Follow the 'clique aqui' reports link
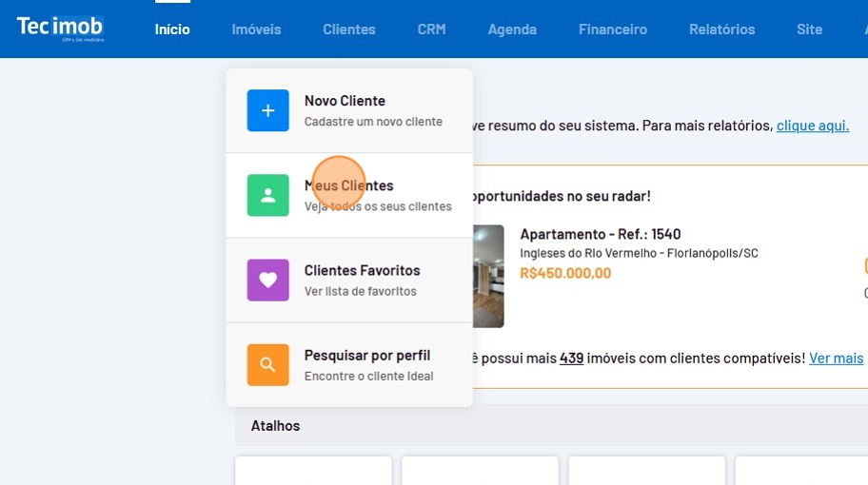This screenshot has width=868, height=485. [812, 126]
